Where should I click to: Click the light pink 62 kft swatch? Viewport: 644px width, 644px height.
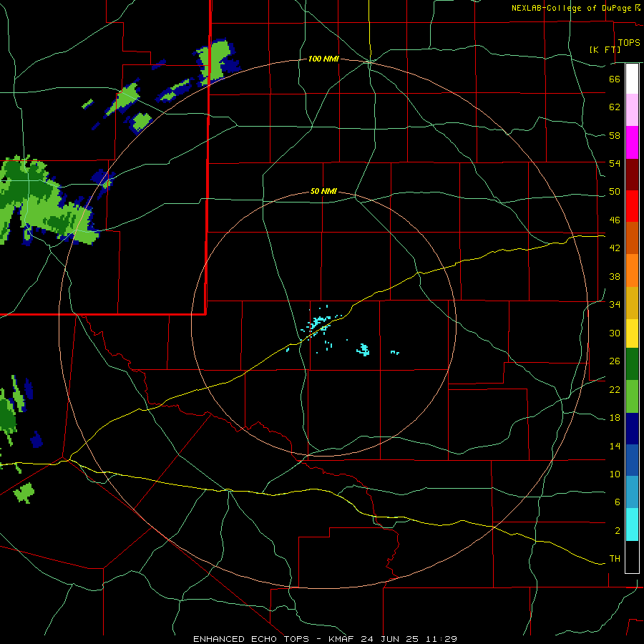click(x=632, y=110)
